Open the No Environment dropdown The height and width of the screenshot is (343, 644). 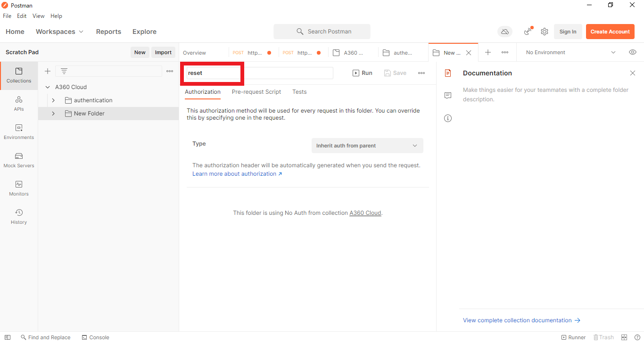coord(571,52)
